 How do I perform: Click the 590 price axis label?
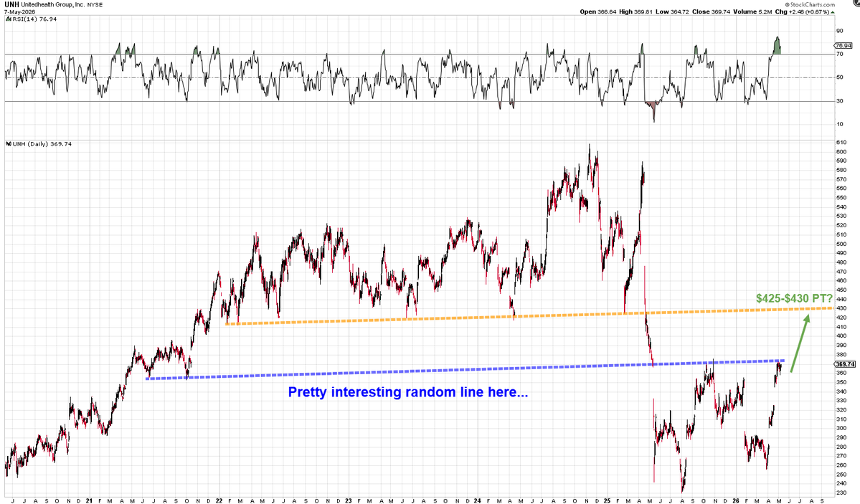click(841, 161)
